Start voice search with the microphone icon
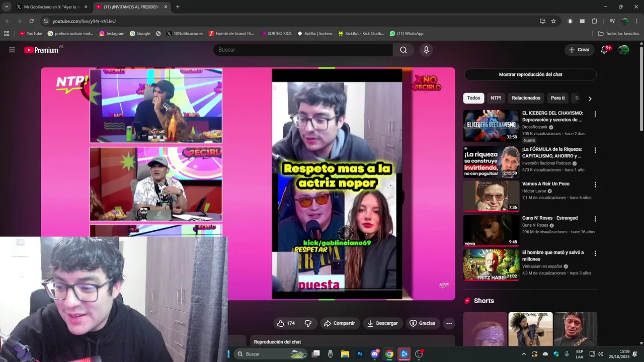 (x=426, y=50)
